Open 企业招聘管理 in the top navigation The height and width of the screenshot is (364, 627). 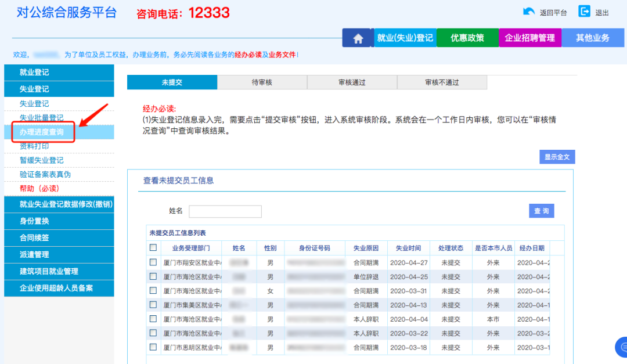coord(529,38)
